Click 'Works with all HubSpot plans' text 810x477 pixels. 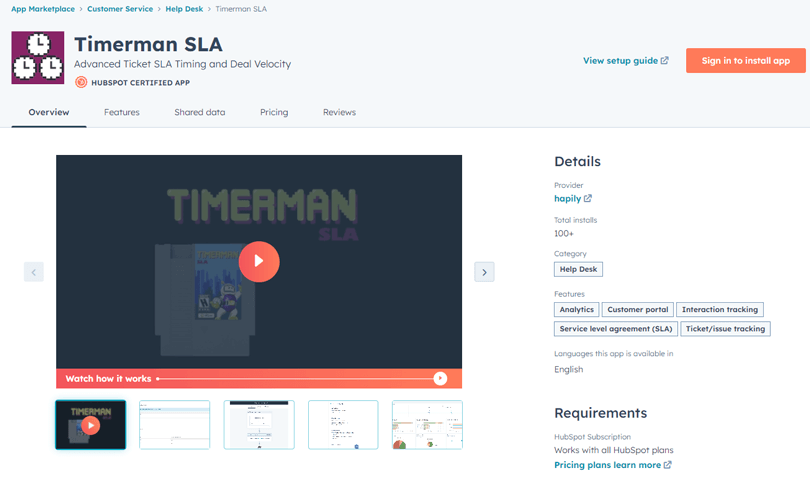tap(614, 450)
